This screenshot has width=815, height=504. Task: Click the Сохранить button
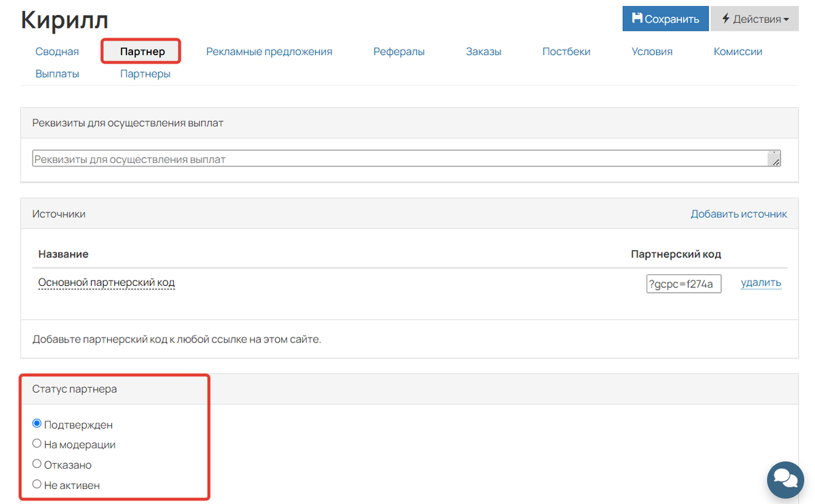pyautogui.click(x=666, y=19)
